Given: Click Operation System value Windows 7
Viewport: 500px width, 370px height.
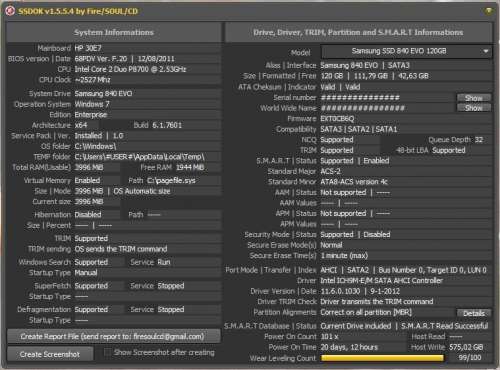Looking at the screenshot, I should 92,104.
